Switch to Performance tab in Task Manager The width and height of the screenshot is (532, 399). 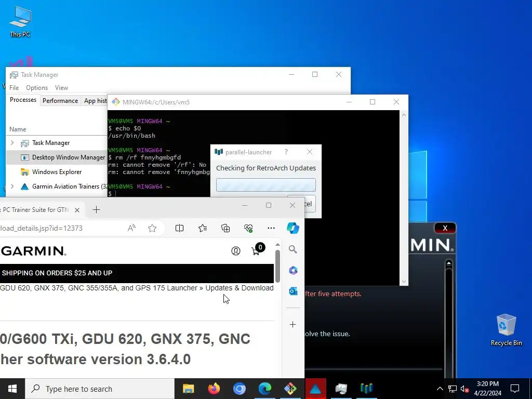[60, 101]
